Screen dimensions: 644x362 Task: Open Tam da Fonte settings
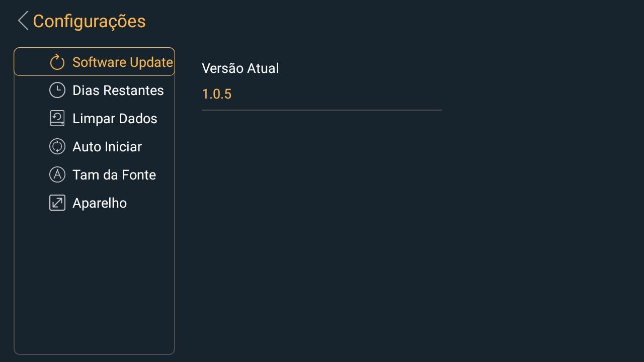[x=114, y=175]
